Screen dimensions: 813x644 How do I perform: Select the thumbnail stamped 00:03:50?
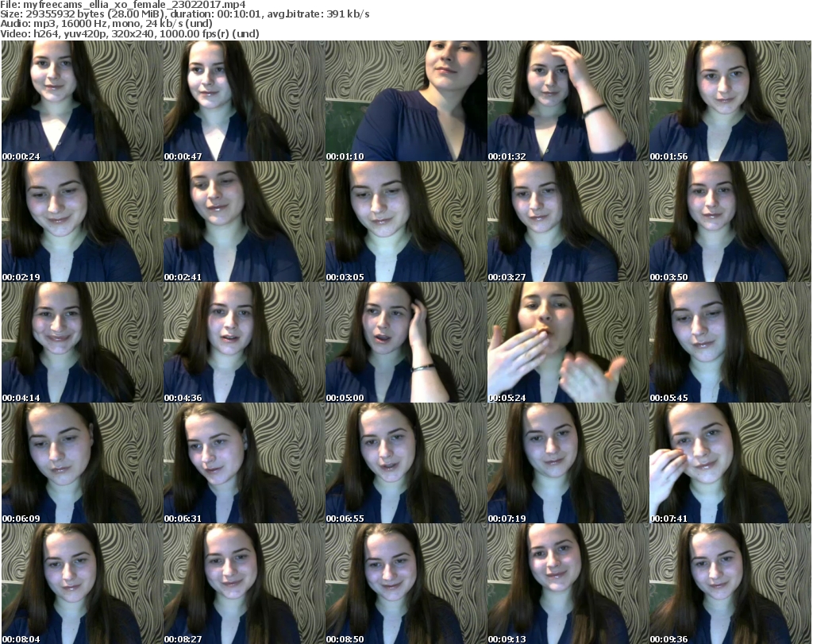coord(730,222)
